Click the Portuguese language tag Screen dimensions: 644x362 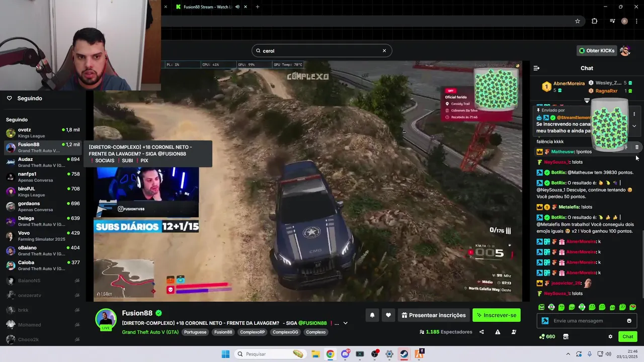(x=195, y=332)
